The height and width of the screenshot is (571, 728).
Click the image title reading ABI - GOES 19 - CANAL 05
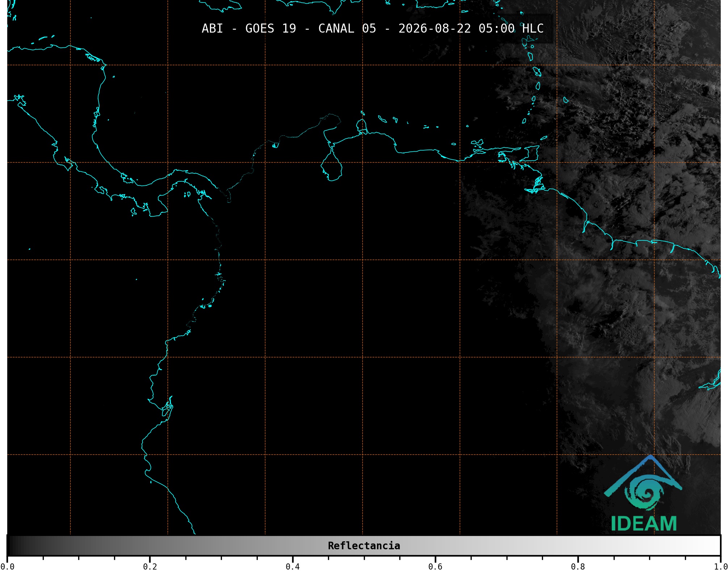[x=373, y=29]
